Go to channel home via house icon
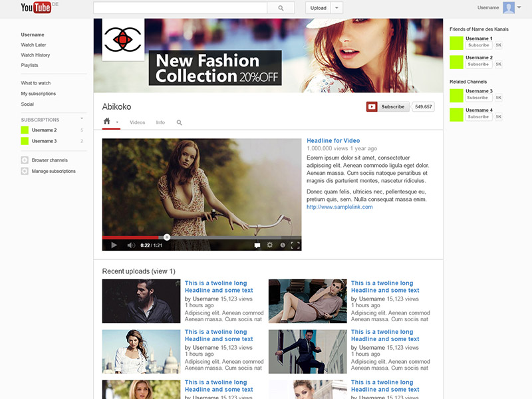 pos(107,121)
